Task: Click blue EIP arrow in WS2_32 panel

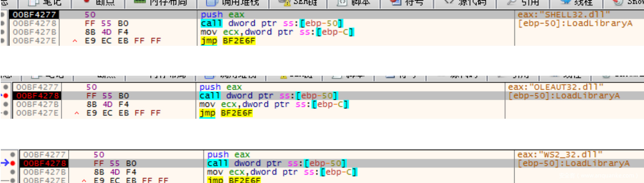Action: tap(5, 163)
